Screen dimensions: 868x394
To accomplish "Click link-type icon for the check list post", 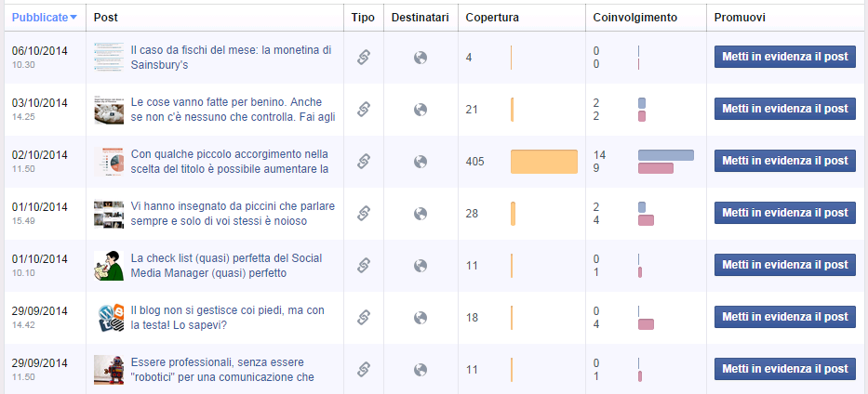I will click(x=364, y=266).
